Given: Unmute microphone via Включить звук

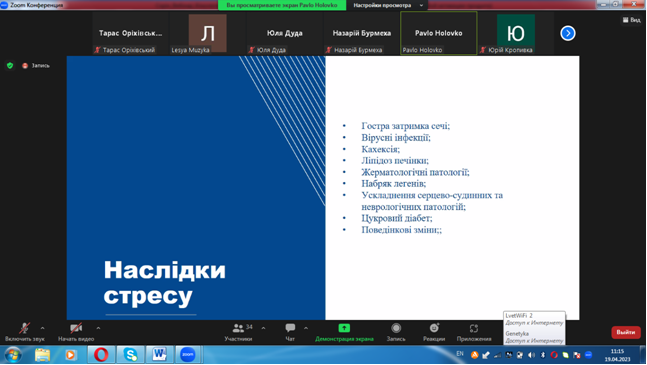Looking at the screenshot, I should [x=24, y=332].
